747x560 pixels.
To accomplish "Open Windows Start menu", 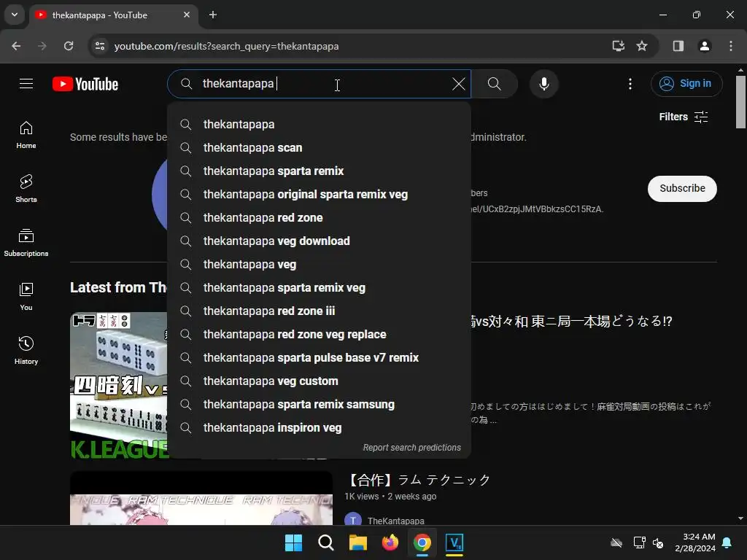I will (293, 542).
